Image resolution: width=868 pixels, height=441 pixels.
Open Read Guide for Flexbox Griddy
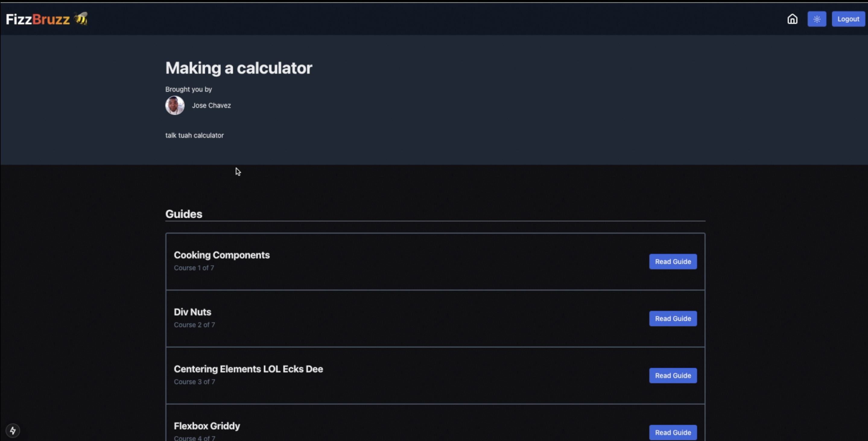click(673, 432)
